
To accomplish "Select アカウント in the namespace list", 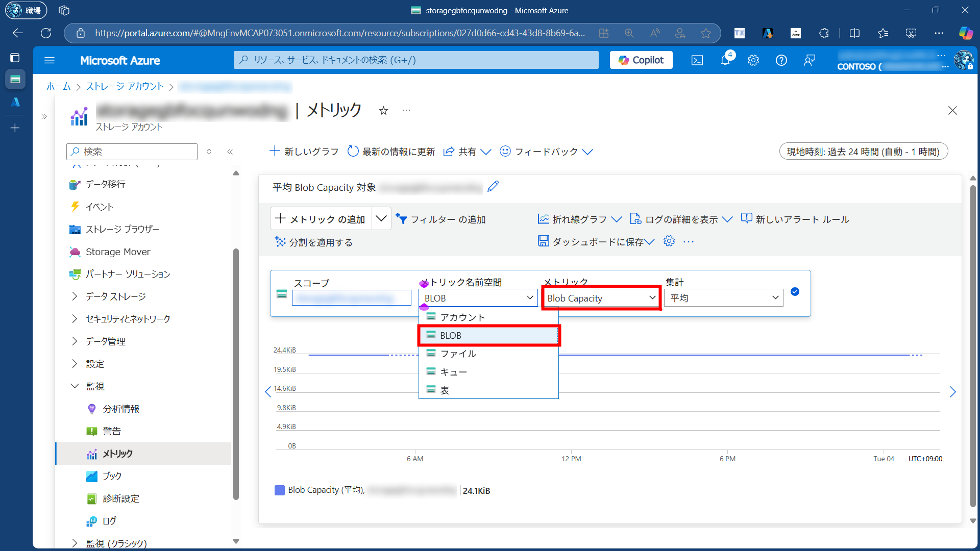I will tap(462, 317).
